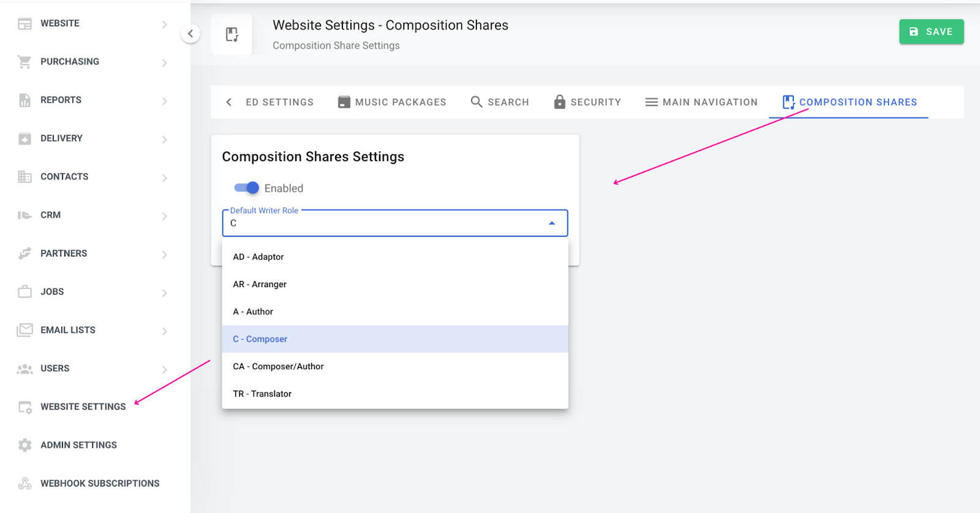The height and width of the screenshot is (513, 980).
Task: Click the Webhook Subscriptions icon
Action: (24, 484)
